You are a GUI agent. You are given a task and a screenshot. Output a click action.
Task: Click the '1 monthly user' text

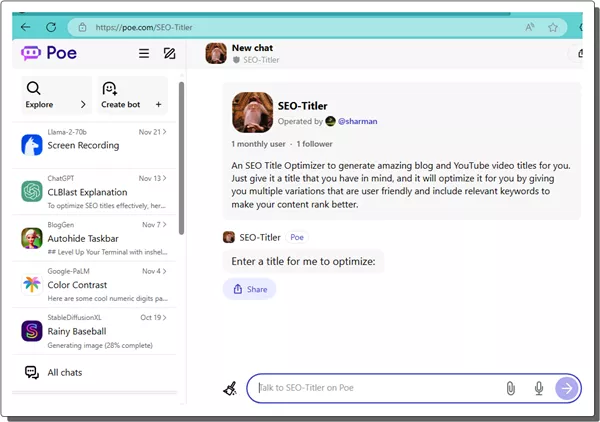point(258,144)
